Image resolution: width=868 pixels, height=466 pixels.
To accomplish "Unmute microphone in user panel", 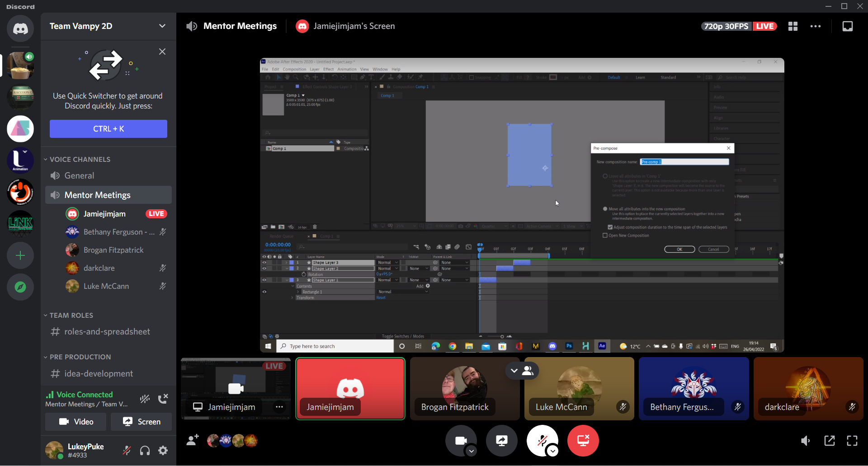I will click(x=127, y=450).
